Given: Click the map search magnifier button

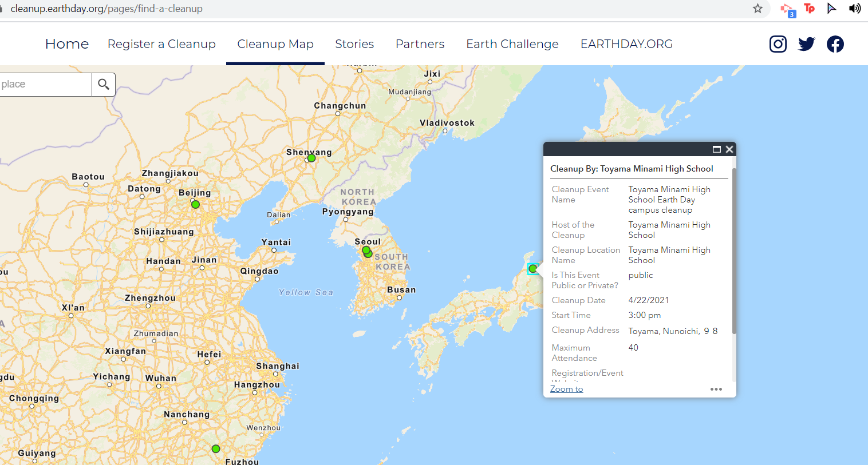Looking at the screenshot, I should [x=104, y=85].
